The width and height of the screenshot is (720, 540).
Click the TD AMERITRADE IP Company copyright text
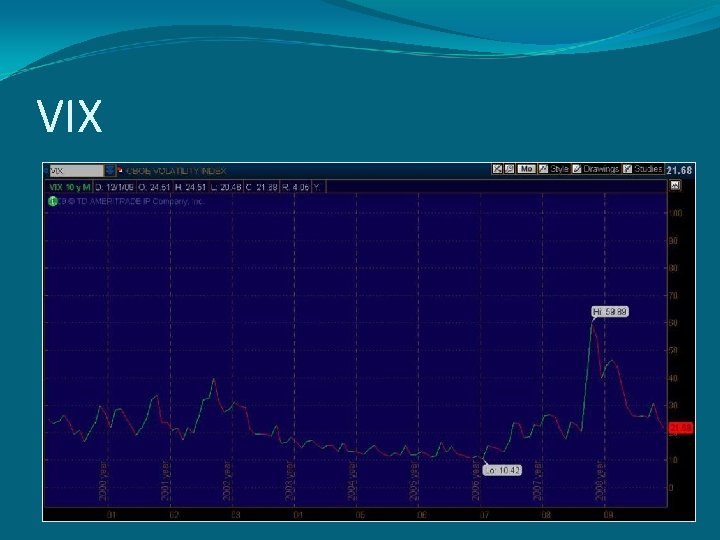point(132,201)
